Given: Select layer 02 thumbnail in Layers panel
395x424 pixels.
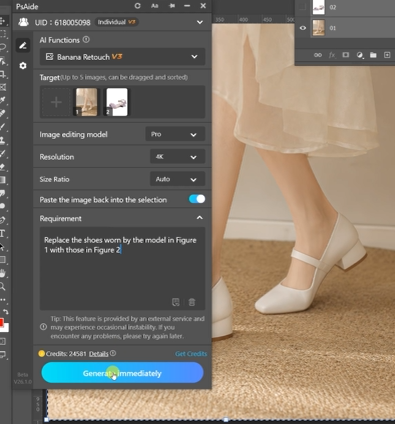Looking at the screenshot, I should point(318,7).
